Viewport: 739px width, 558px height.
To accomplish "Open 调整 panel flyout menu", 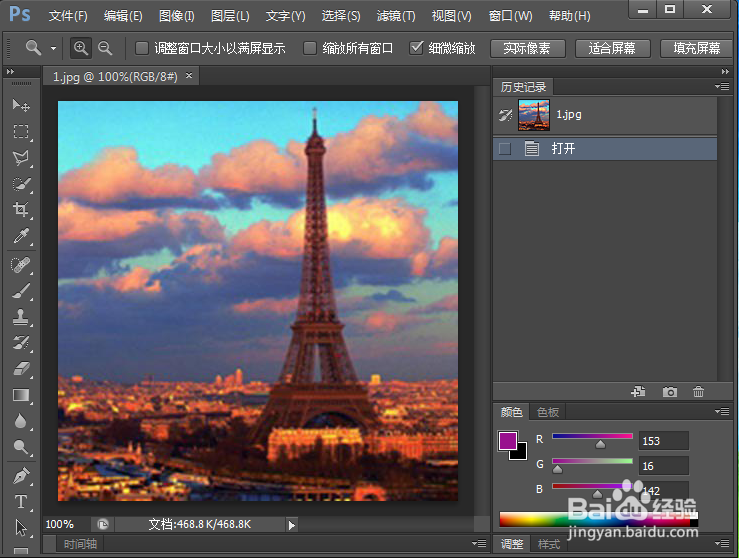I will (722, 543).
